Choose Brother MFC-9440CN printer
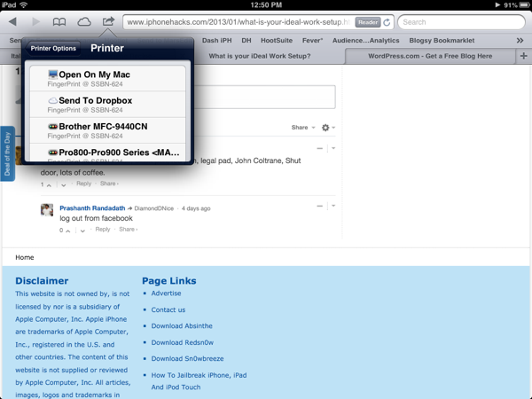This screenshot has width=532, height=399. (x=103, y=127)
